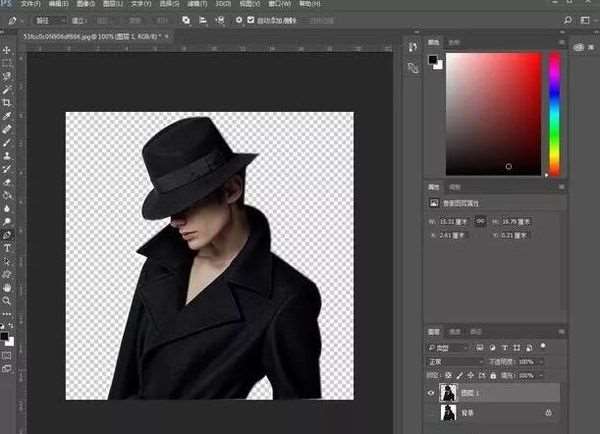Viewport: 600px width, 434px height.
Task: Hide layer 图层 1 with eye icon
Action: click(430, 393)
